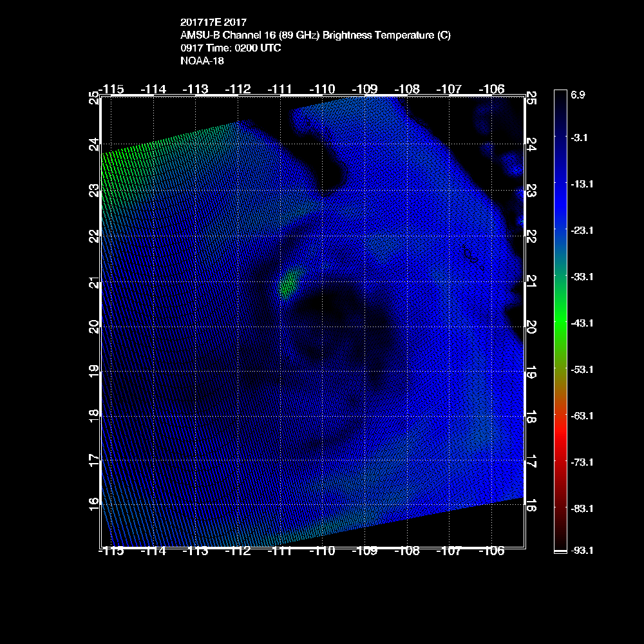Click the colorbar label "6.9"

tap(578, 95)
